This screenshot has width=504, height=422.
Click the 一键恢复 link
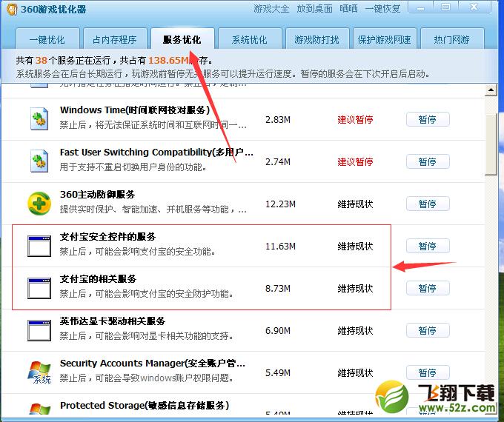point(383,9)
